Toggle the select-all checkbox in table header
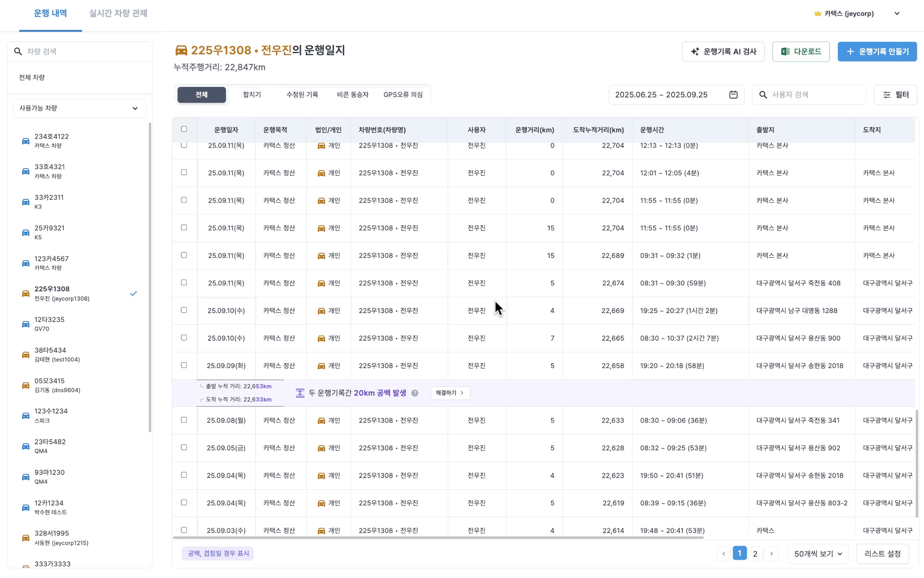This screenshot has height=578, width=924. point(184,129)
